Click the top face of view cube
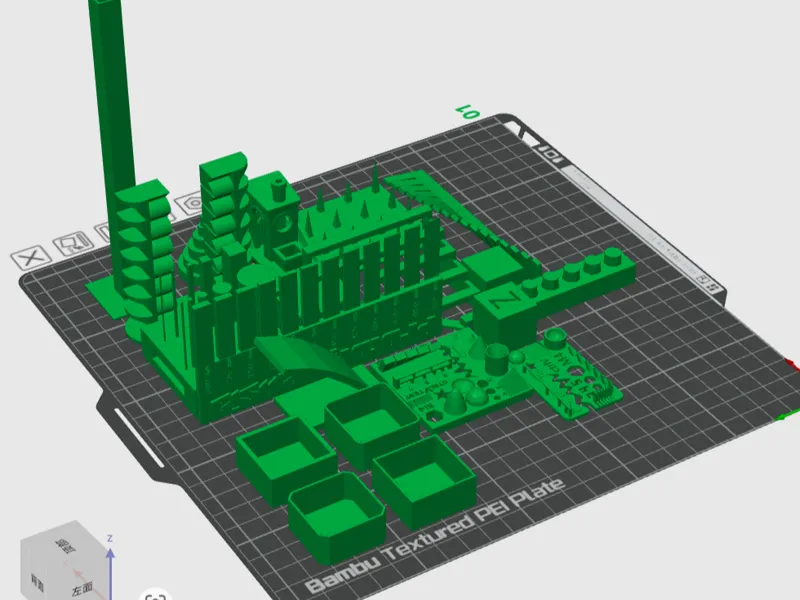800x600 pixels. pos(66,545)
